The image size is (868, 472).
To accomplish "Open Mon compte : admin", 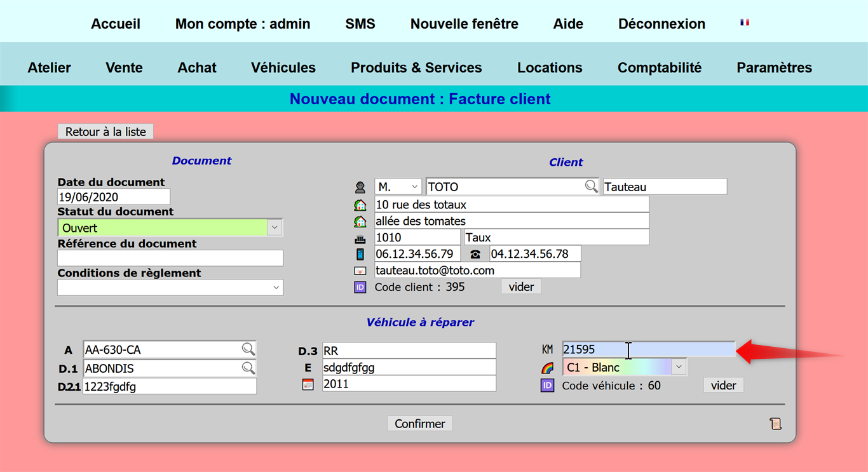I will point(243,24).
